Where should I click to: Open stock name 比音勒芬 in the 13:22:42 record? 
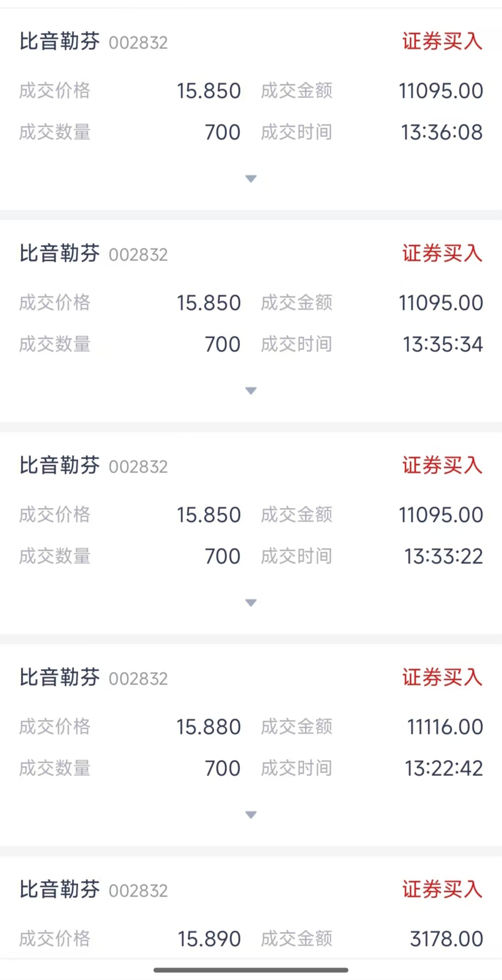click(x=59, y=678)
